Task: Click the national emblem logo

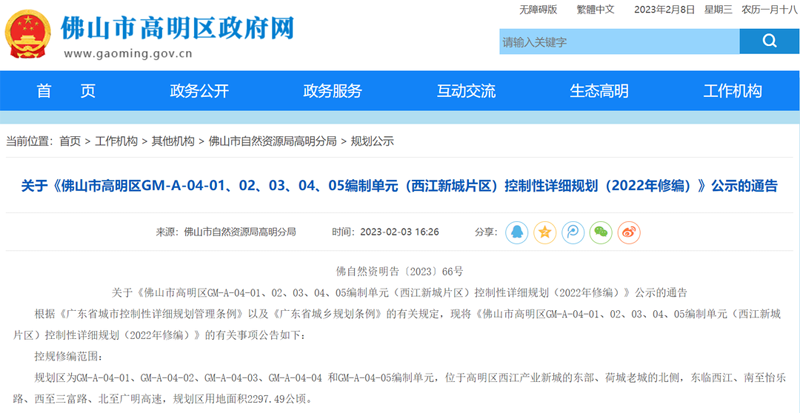Action: tap(29, 35)
